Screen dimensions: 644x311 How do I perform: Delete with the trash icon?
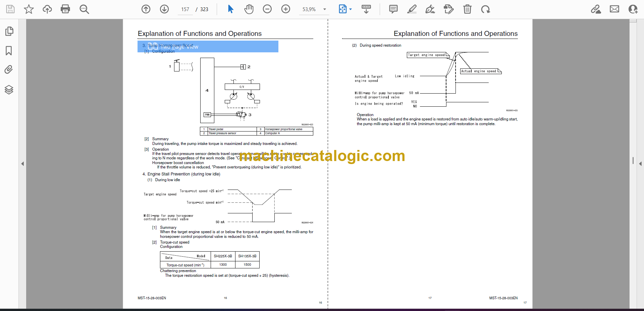tap(467, 9)
